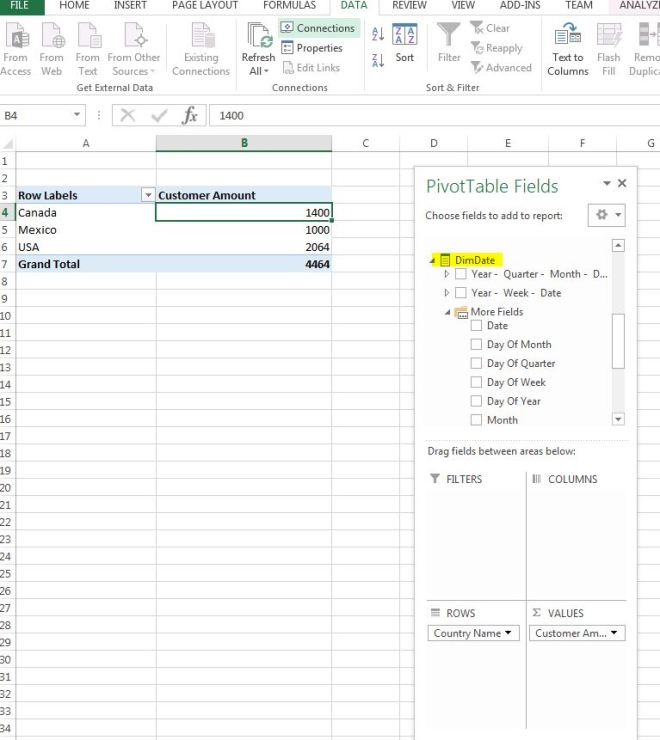The height and width of the screenshot is (740, 660).
Task: Open the Sort dialog icon
Action: (404, 36)
